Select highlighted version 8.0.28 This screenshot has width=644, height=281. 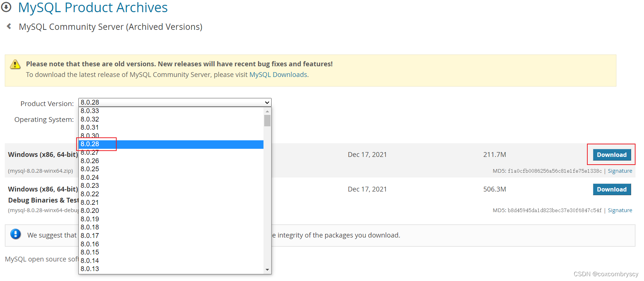(171, 144)
